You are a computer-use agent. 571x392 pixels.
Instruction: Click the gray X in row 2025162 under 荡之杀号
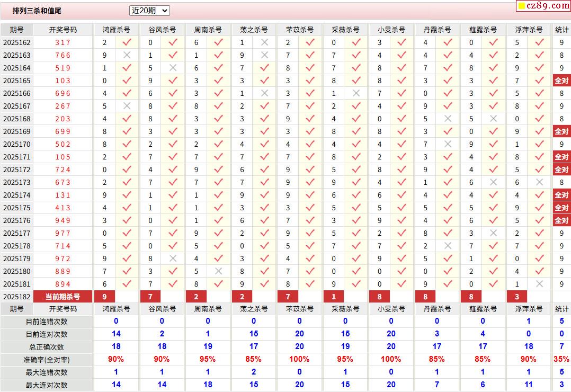click(x=265, y=42)
